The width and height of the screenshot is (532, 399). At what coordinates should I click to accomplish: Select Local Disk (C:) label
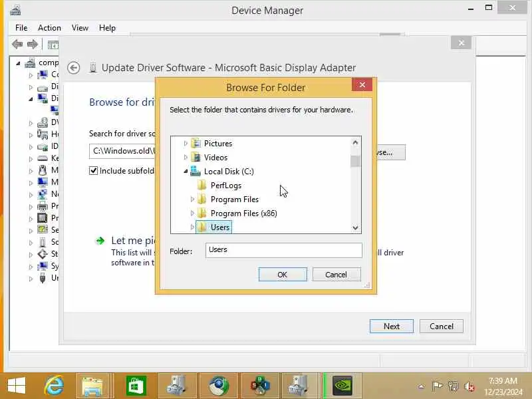(x=229, y=172)
